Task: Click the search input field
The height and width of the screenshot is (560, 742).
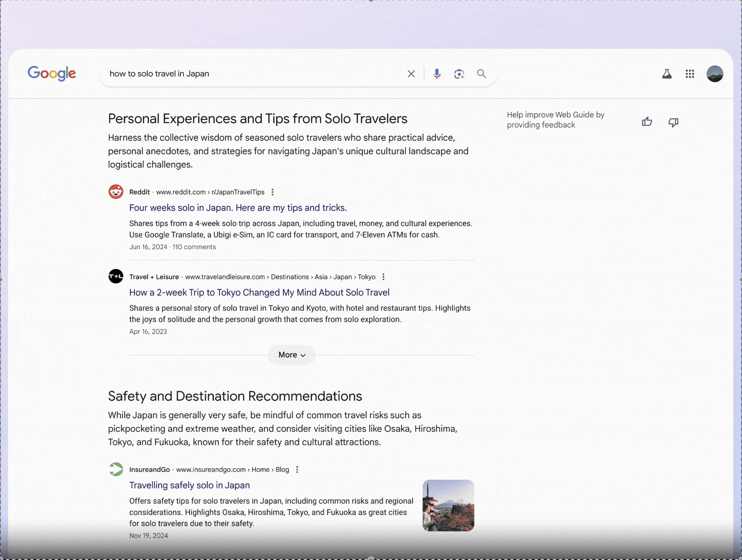Action: point(251,74)
